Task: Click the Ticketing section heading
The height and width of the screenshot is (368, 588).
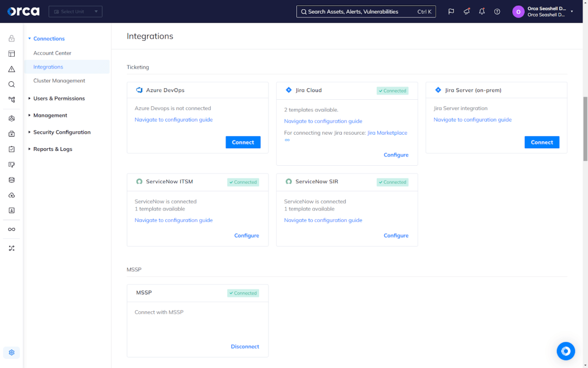Action: pos(138,67)
